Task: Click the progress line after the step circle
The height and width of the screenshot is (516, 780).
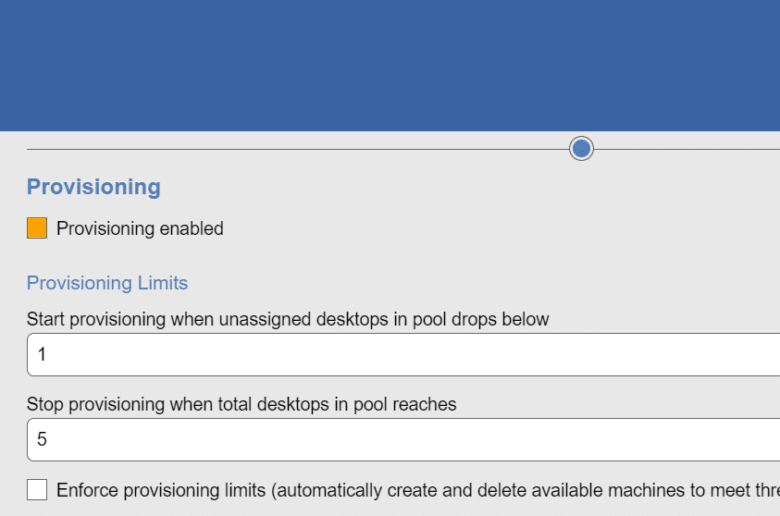Action: point(686,149)
